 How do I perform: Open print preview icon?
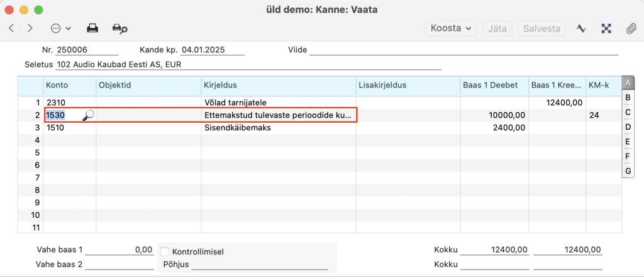tap(119, 28)
